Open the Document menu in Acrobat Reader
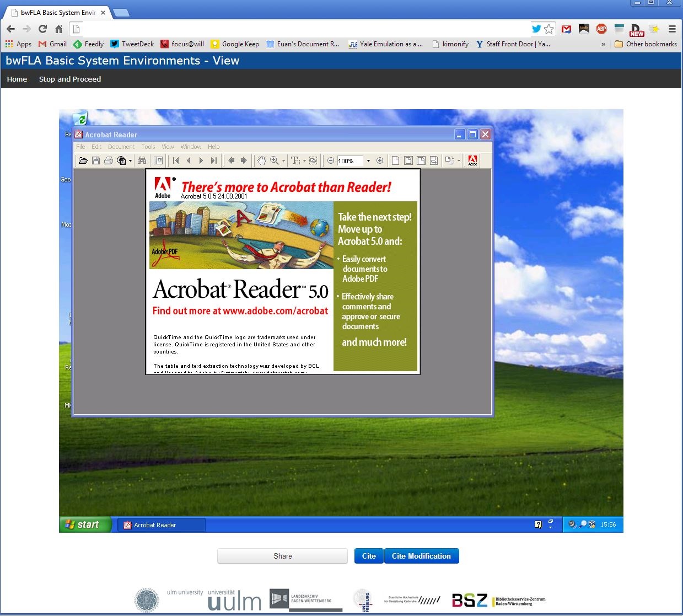683x616 pixels. coord(121,147)
